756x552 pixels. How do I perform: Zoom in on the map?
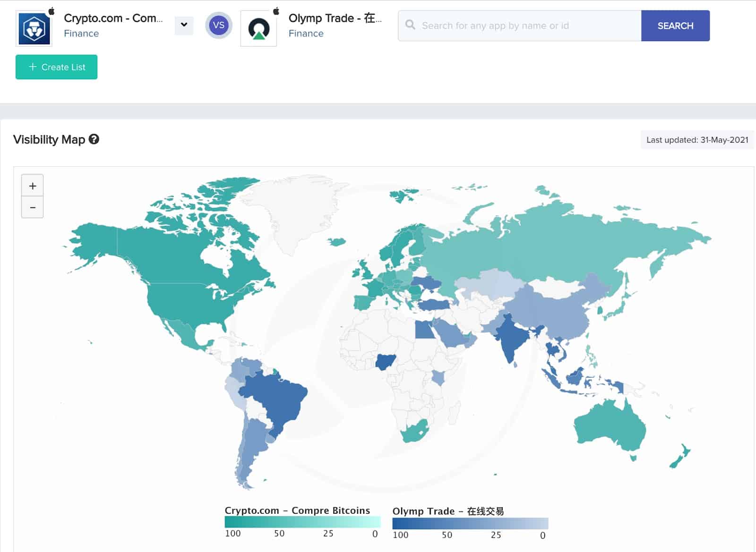tap(33, 186)
